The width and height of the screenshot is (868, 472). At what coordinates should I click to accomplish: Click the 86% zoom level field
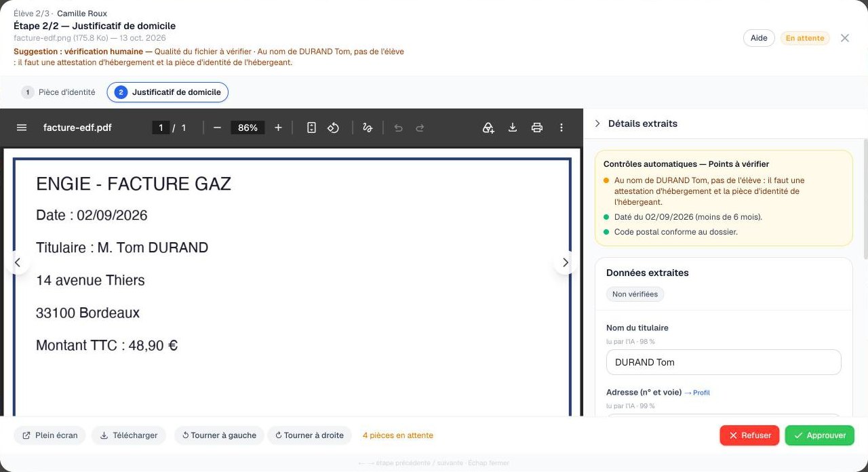248,127
